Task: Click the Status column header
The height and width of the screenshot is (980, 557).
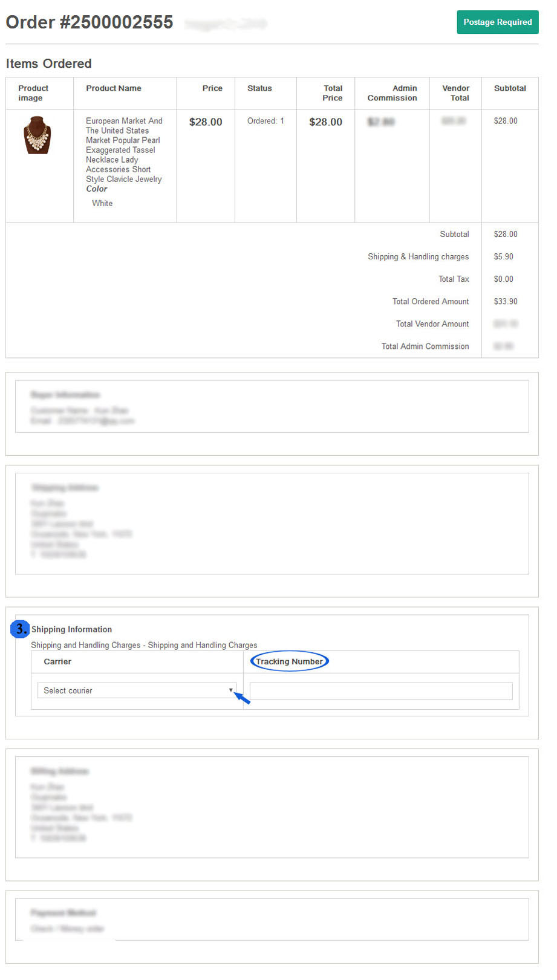Action: [x=259, y=88]
